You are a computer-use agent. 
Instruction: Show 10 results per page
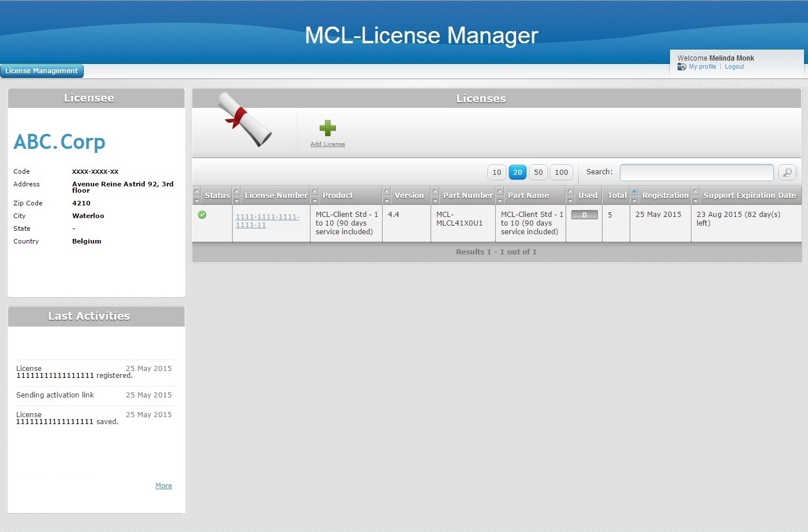click(x=496, y=172)
